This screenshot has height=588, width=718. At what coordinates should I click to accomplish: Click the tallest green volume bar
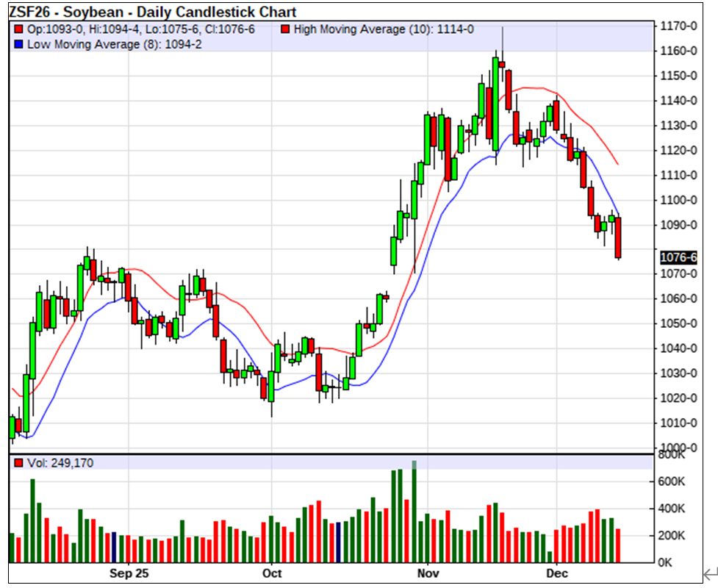[x=414, y=514]
